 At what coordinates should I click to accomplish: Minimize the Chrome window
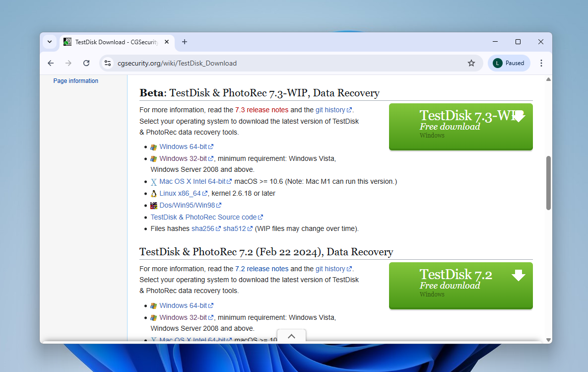pos(495,42)
